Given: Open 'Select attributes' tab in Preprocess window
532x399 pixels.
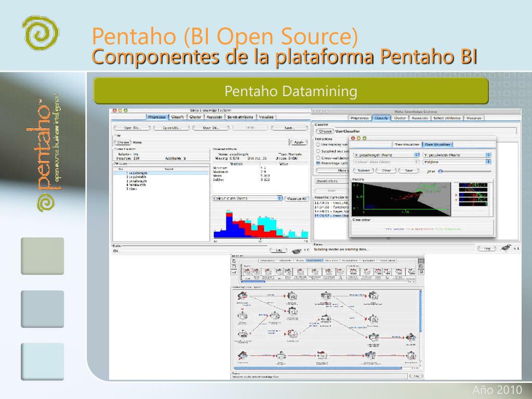Looking at the screenshot, I should (x=240, y=117).
